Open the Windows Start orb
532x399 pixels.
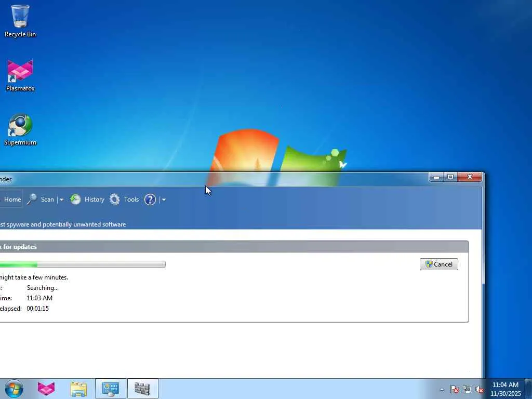(14, 389)
